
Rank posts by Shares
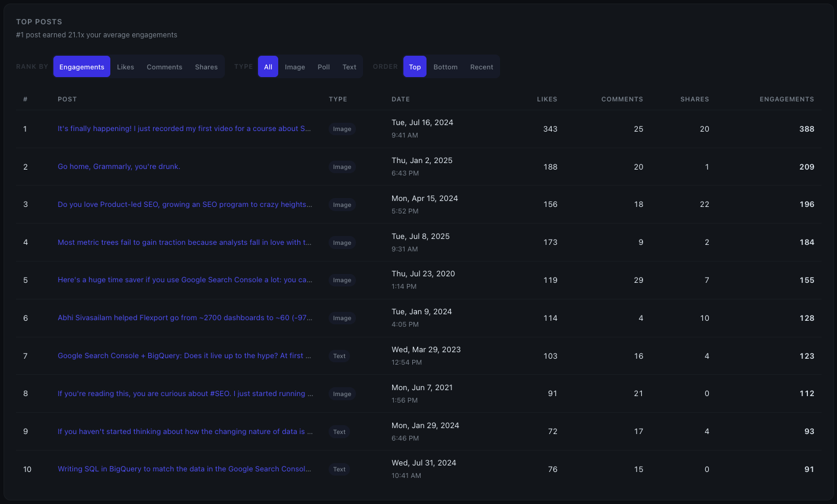[x=206, y=67]
